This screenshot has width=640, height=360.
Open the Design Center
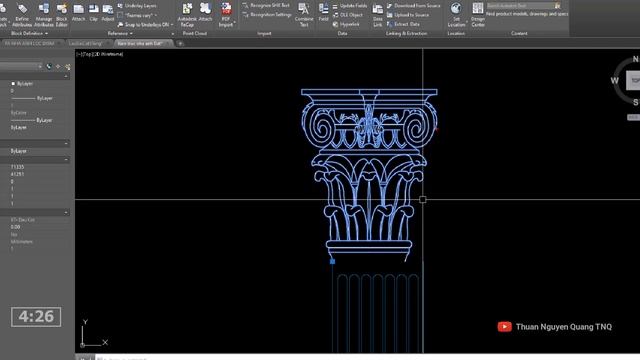pos(478,15)
